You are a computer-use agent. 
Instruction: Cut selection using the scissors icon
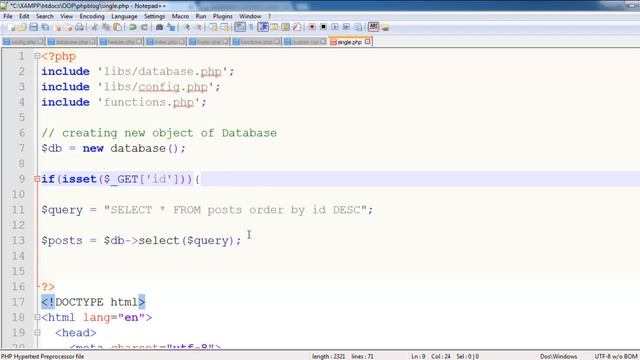pyautogui.click(x=94, y=27)
